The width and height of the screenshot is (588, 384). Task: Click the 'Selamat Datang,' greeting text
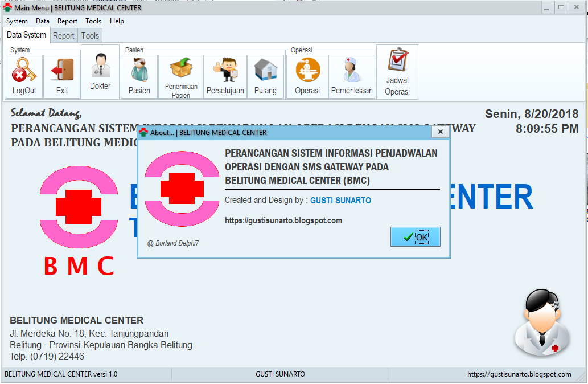46,113
